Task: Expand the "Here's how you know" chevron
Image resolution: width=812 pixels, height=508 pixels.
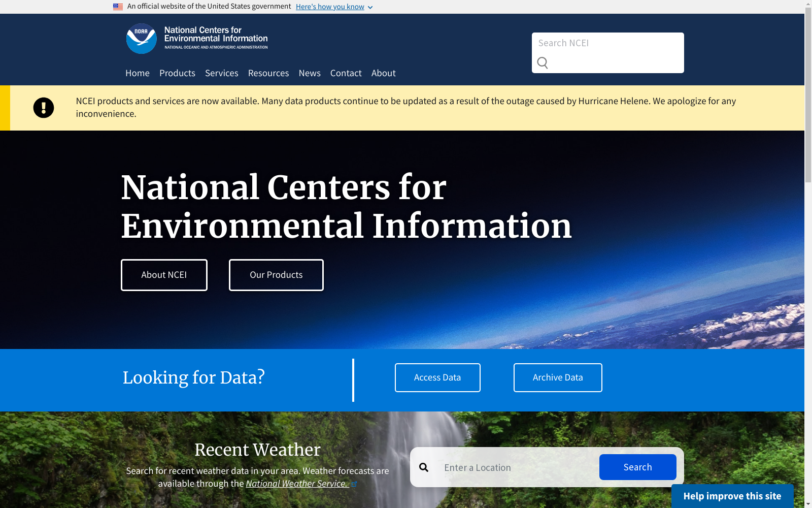Action: pos(370,7)
